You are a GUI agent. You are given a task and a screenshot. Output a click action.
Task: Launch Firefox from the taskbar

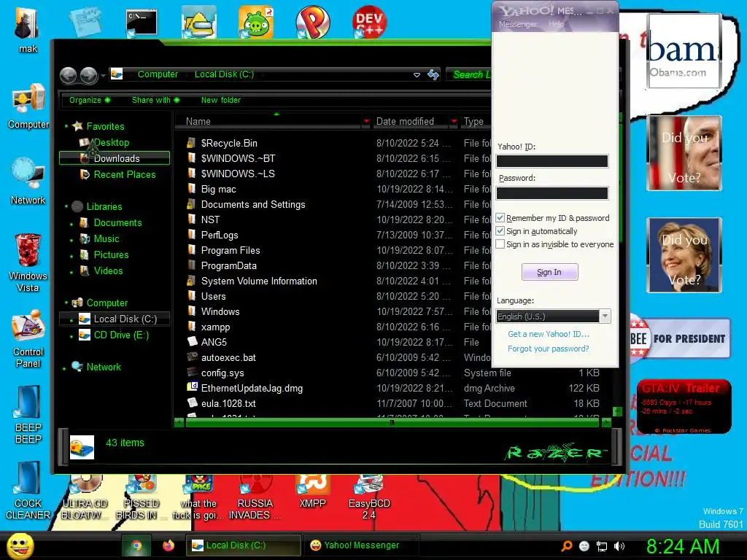169,545
